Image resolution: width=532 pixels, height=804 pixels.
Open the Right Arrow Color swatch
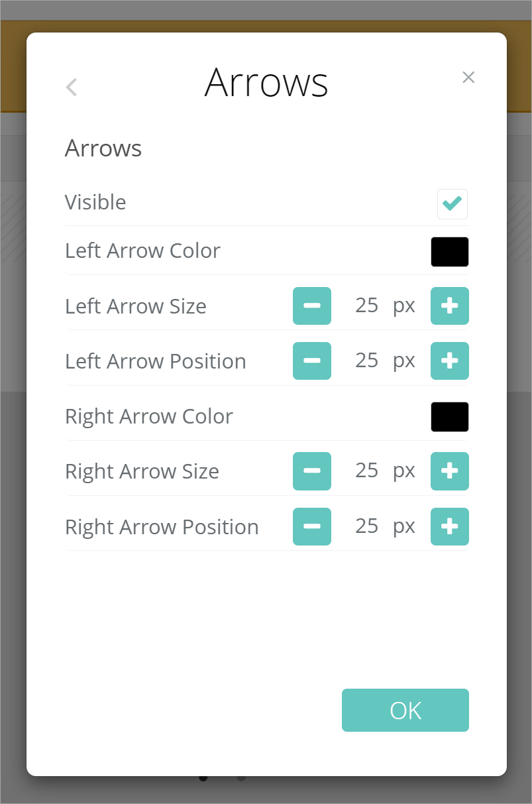[x=450, y=417]
